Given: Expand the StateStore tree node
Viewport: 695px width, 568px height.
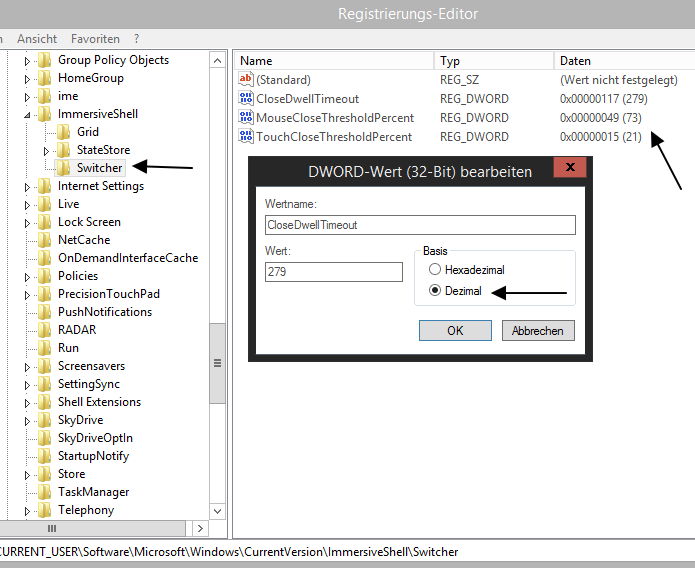Looking at the screenshot, I should tap(46, 150).
